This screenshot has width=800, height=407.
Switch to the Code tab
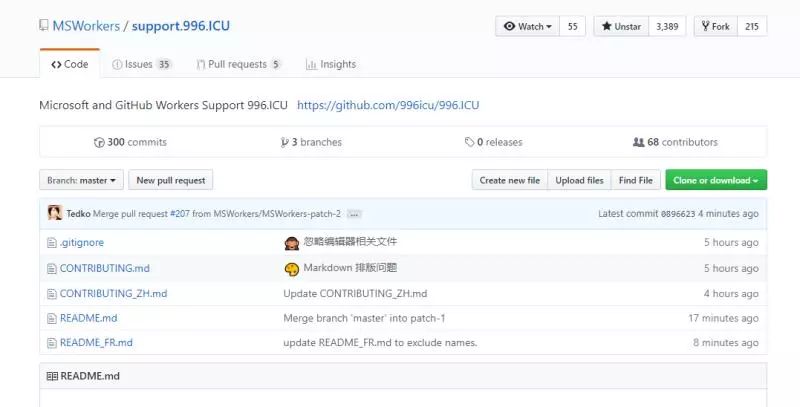click(69, 64)
